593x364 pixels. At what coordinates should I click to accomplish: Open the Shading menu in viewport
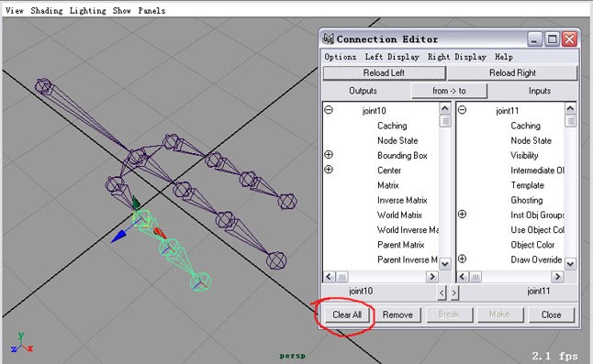47,11
